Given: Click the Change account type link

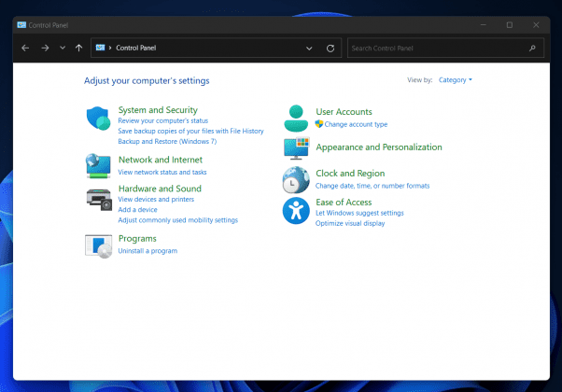Looking at the screenshot, I should coord(356,124).
